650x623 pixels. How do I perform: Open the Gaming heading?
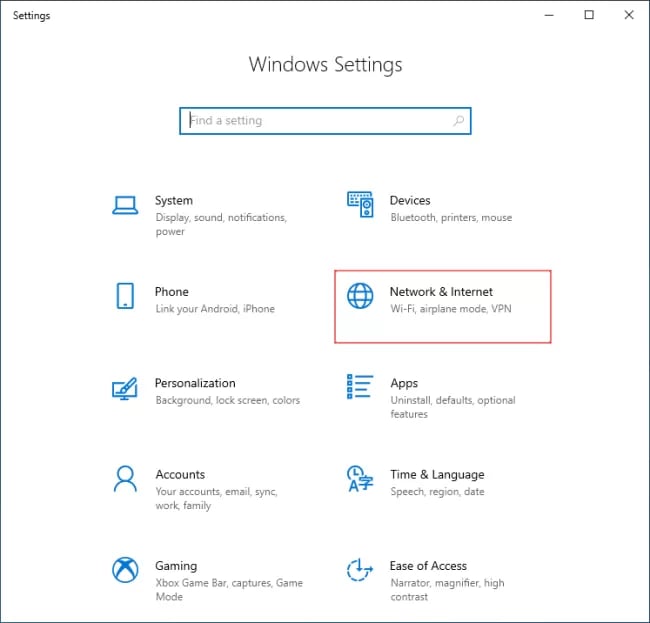click(176, 566)
